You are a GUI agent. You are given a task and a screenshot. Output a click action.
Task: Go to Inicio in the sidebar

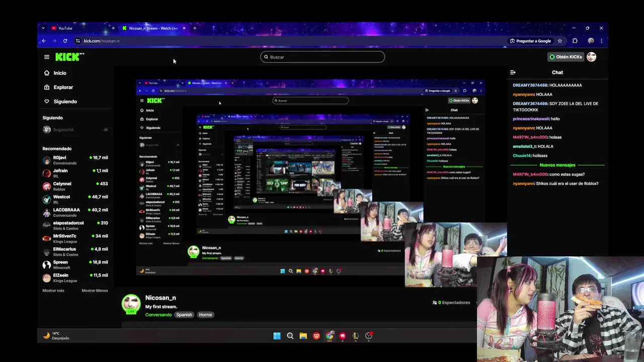point(59,73)
